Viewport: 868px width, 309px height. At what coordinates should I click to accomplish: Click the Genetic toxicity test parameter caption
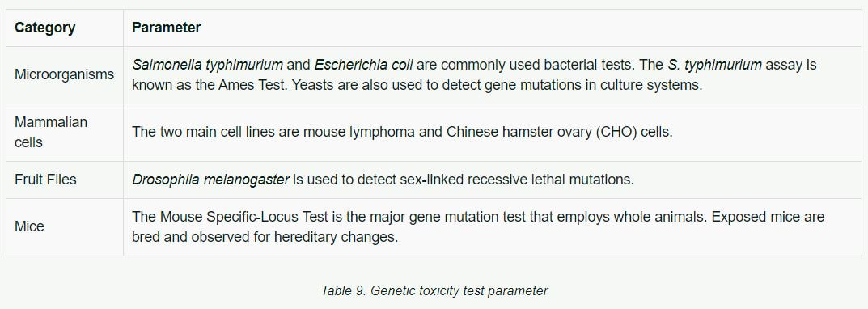click(x=459, y=290)
